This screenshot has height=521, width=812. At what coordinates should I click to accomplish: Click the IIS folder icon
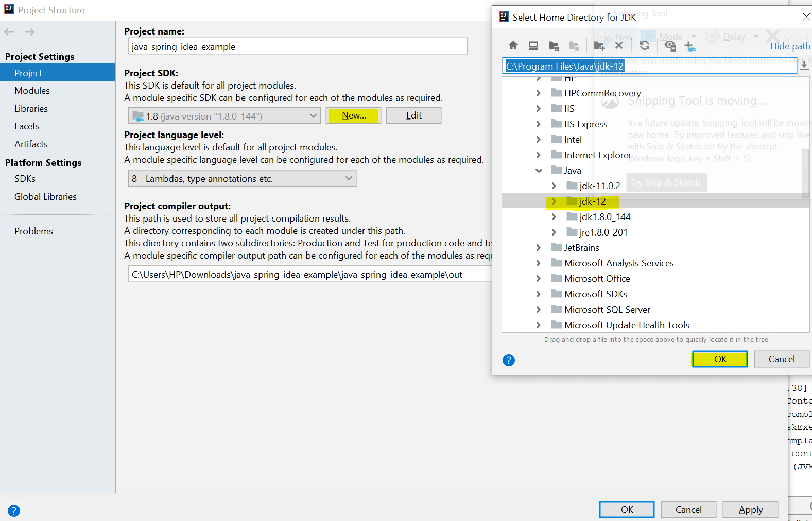pos(556,108)
